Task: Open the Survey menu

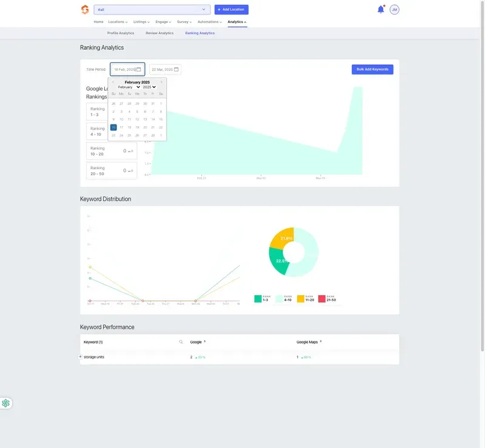Action: point(184,22)
